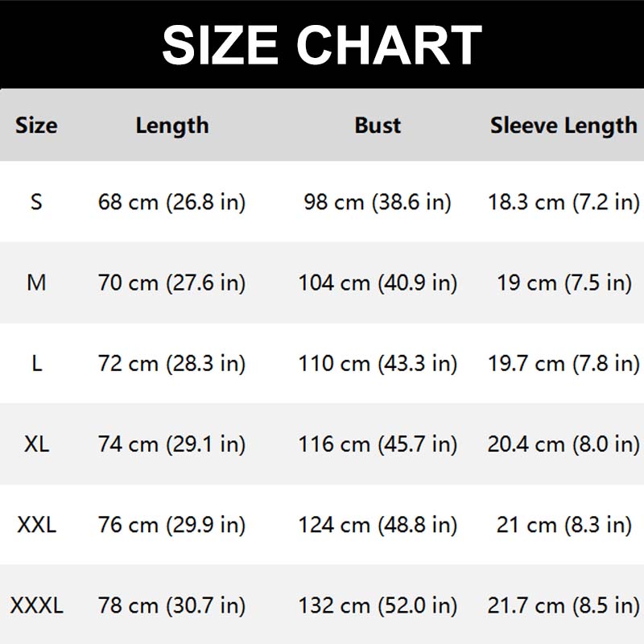Click the SIZE CHART title

pyautogui.click(x=322, y=44)
